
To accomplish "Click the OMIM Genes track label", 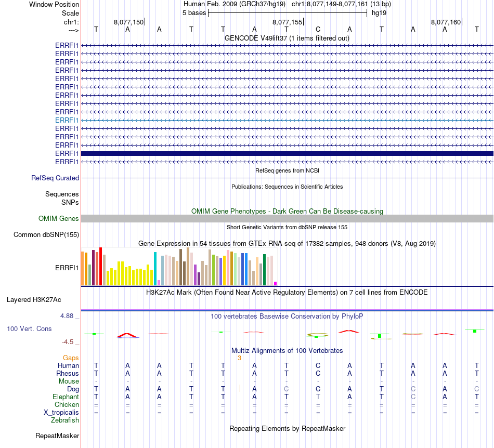I will [x=59, y=218].
